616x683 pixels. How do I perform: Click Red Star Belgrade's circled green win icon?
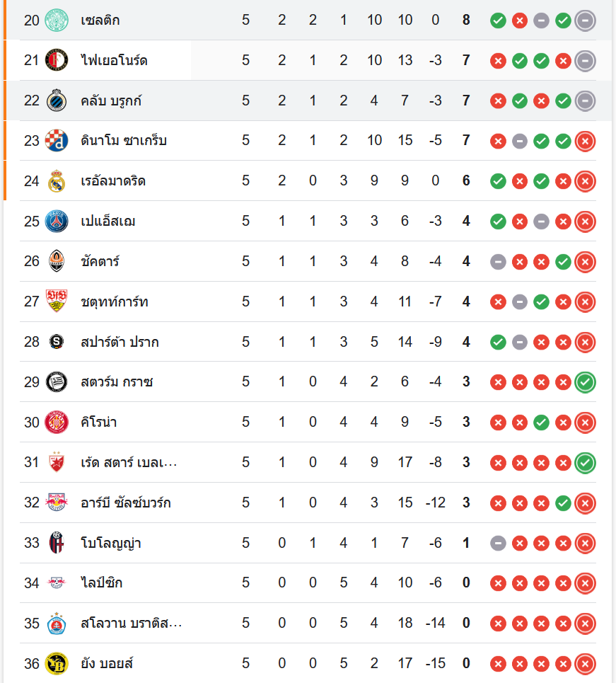click(585, 463)
